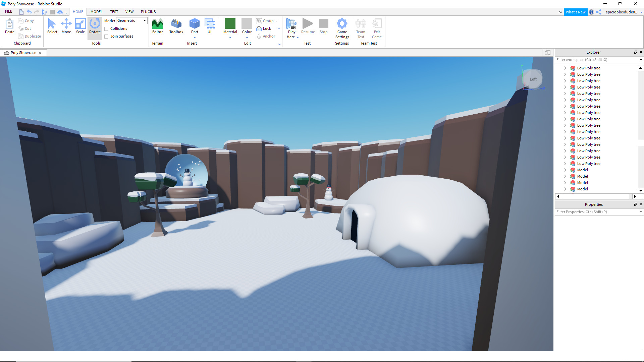Activate the Scale tool
This screenshot has width=644, height=362.
click(80, 26)
